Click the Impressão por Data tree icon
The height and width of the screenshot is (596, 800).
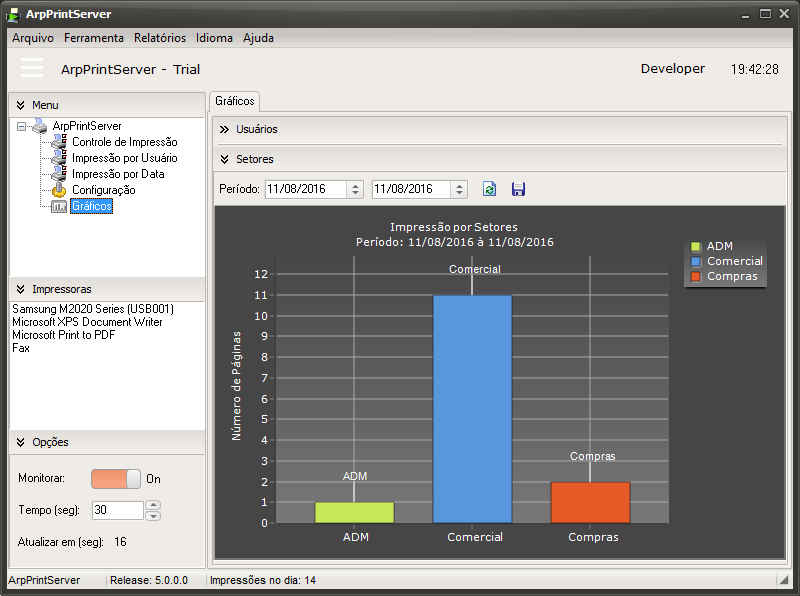pyautogui.click(x=60, y=174)
